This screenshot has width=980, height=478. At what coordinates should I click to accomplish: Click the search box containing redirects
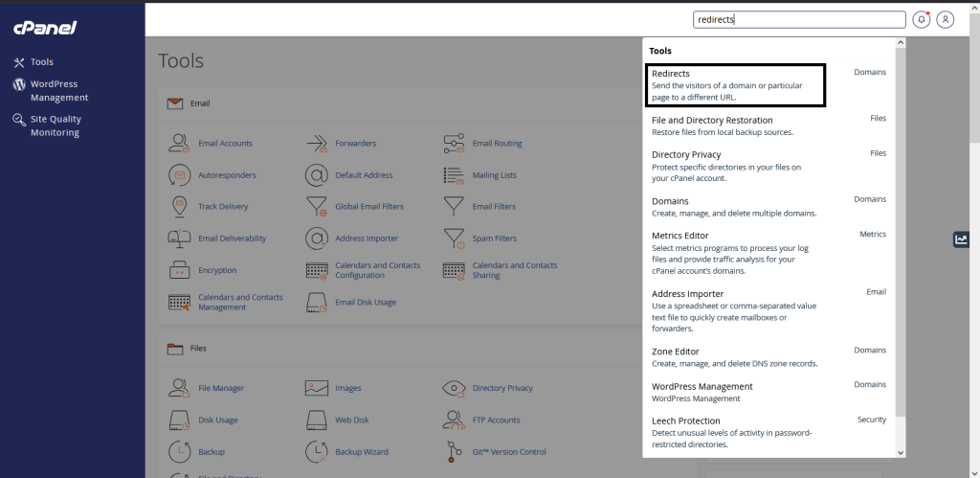point(799,19)
